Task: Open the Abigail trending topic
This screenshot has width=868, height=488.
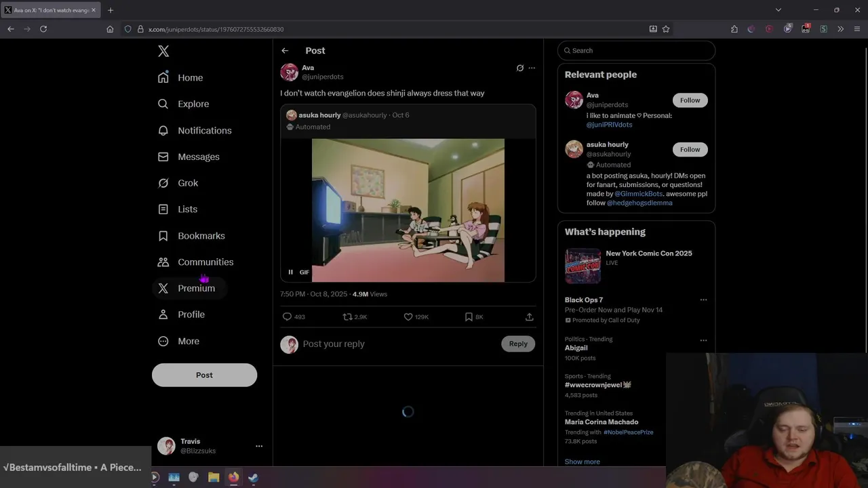Action: pyautogui.click(x=576, y=348)
